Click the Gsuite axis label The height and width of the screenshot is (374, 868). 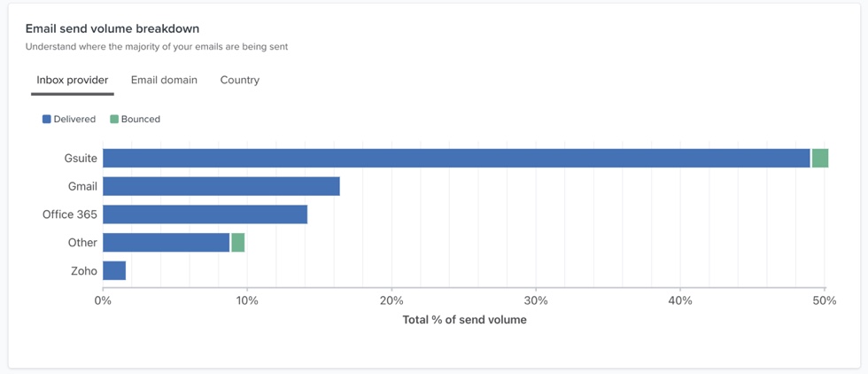click(81, 159)
